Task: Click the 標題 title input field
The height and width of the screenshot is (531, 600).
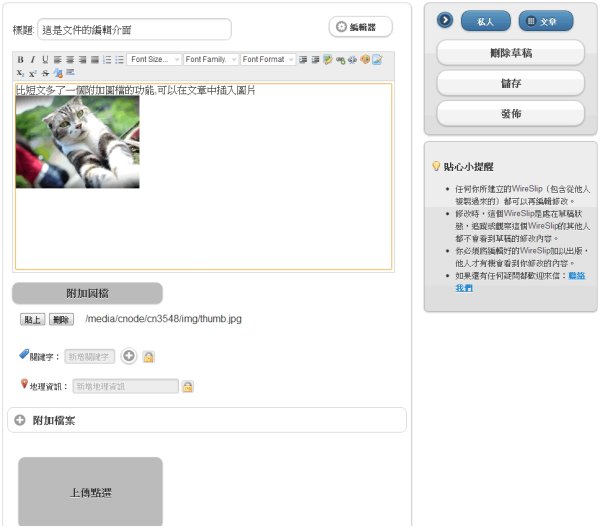Action: point(134,29)
